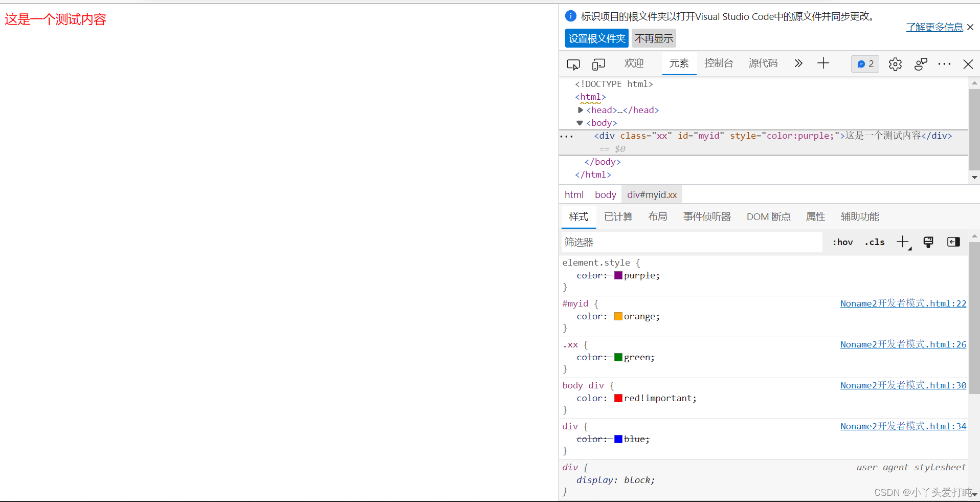980x502 pixels.
Task: Switch to 事件侦听器 pane tab
Action: [x=707, y=216]
